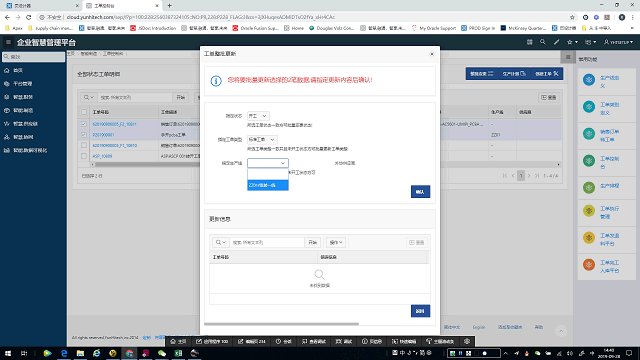The height and width of the screenshot is (360, 640).
Task: Open Excel from the Windows taskbar
Action: [178, 353]
